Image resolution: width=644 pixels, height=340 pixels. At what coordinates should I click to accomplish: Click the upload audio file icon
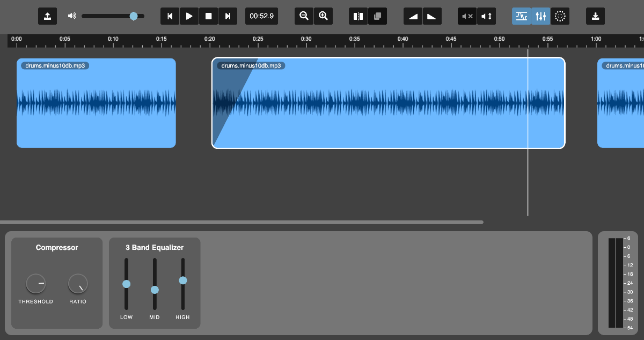point(47,16)
